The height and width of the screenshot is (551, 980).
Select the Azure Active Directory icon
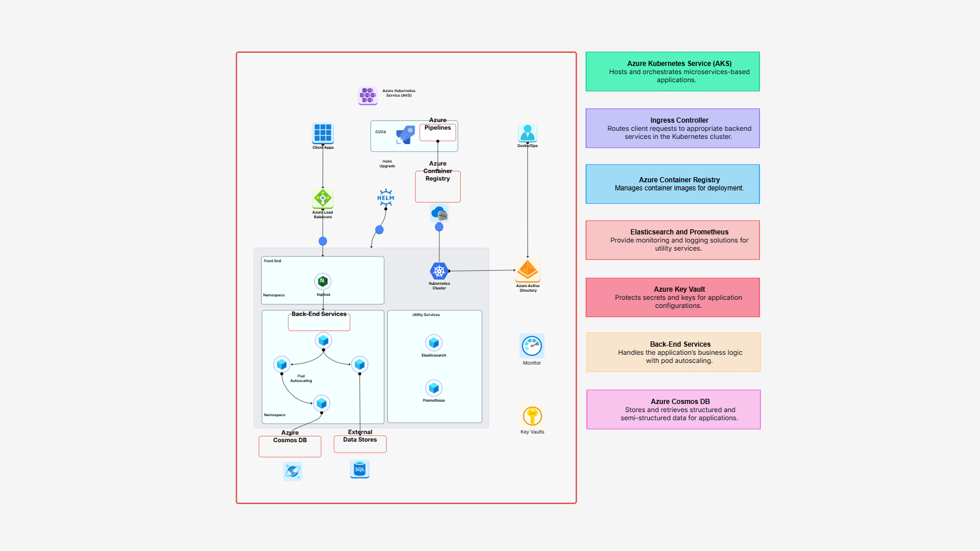[x=527, y=271]
